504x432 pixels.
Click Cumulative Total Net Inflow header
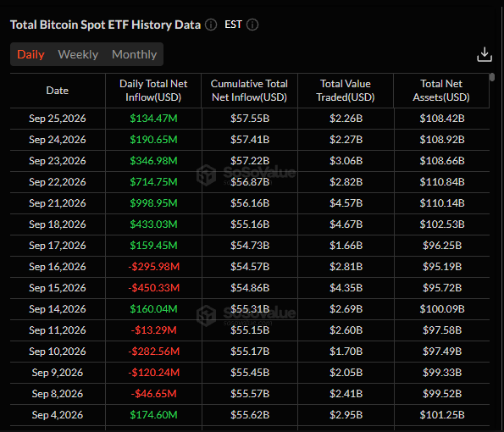(x=249, y=91)
